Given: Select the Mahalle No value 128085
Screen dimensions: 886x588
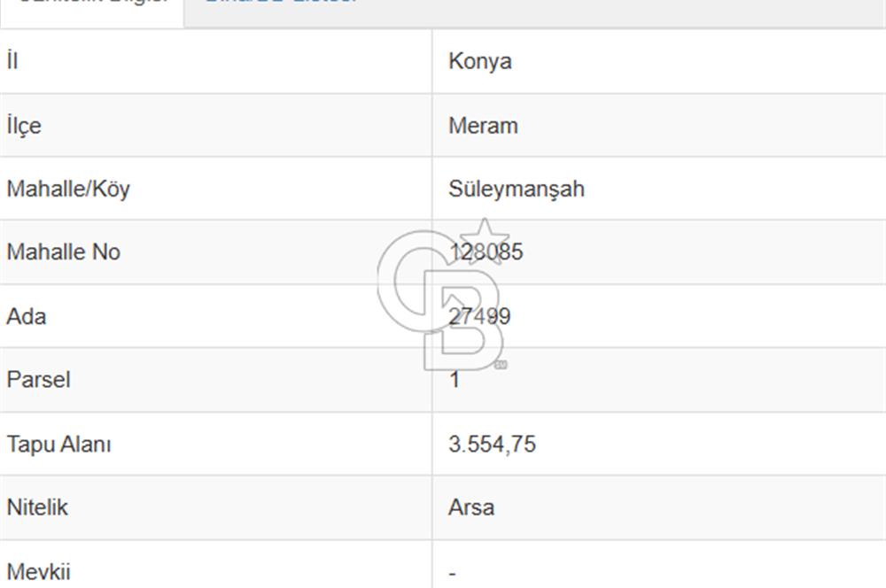Looking at the screenshot, I should pos(486,251).
